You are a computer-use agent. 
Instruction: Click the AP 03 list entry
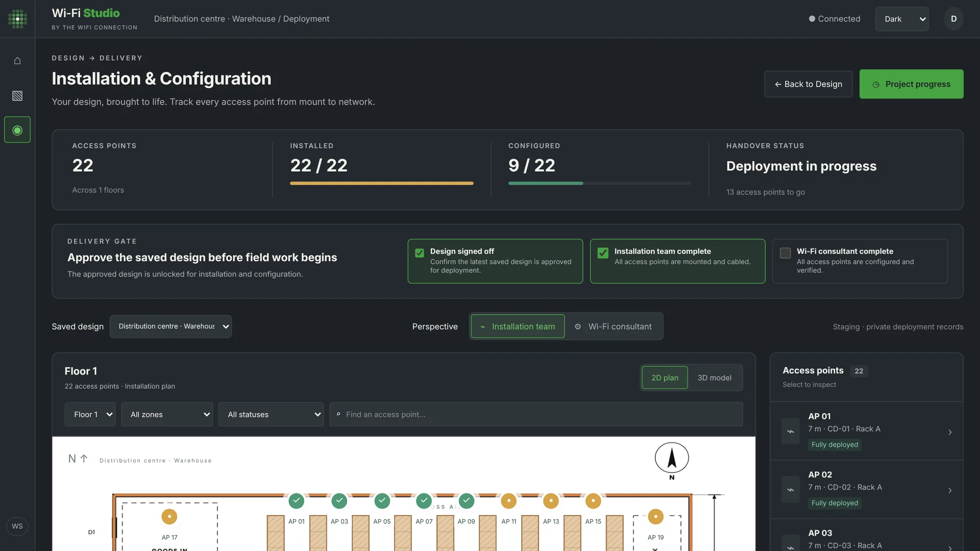[866, 535]
